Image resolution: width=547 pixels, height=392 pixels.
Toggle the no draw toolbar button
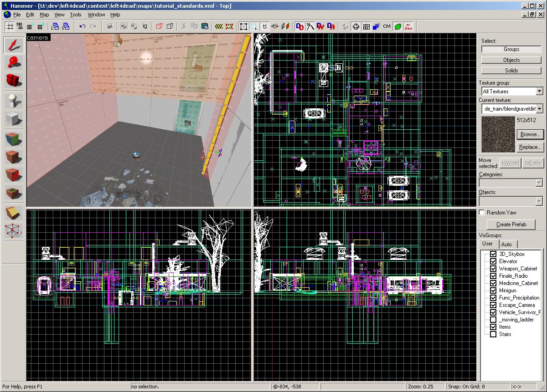(x=409, y=26)
